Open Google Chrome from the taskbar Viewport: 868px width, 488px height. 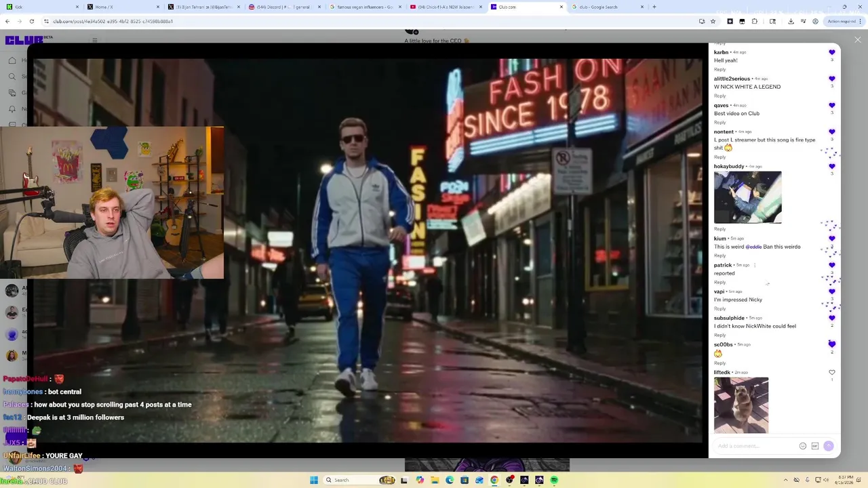(494, 480)
